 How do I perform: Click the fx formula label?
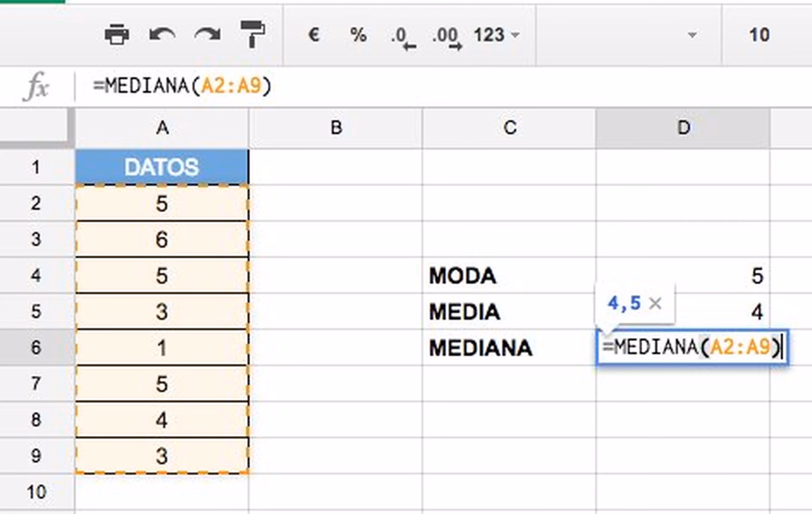37,86
